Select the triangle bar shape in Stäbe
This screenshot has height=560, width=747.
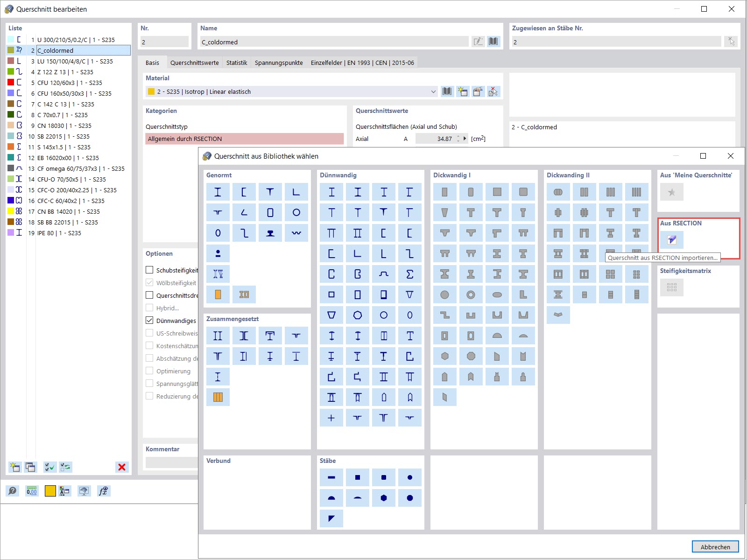click(x=331, y=518)
